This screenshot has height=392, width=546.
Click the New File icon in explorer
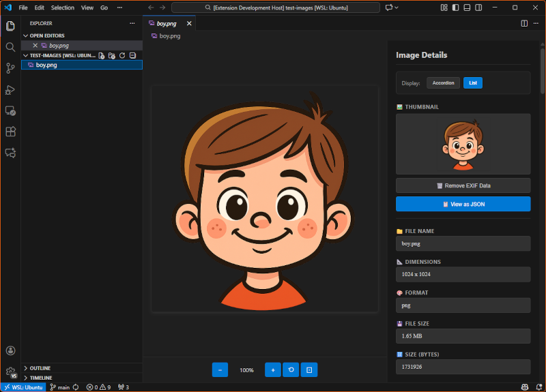click(x=101, y=55)
